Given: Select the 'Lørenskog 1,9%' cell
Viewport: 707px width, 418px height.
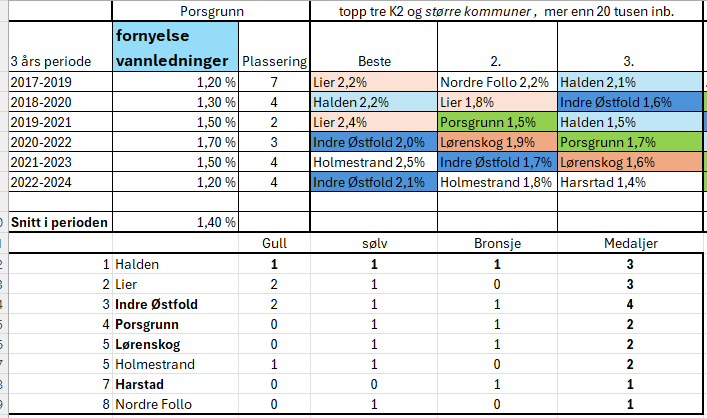Looking at the screenshot, I should click(496, 142).
